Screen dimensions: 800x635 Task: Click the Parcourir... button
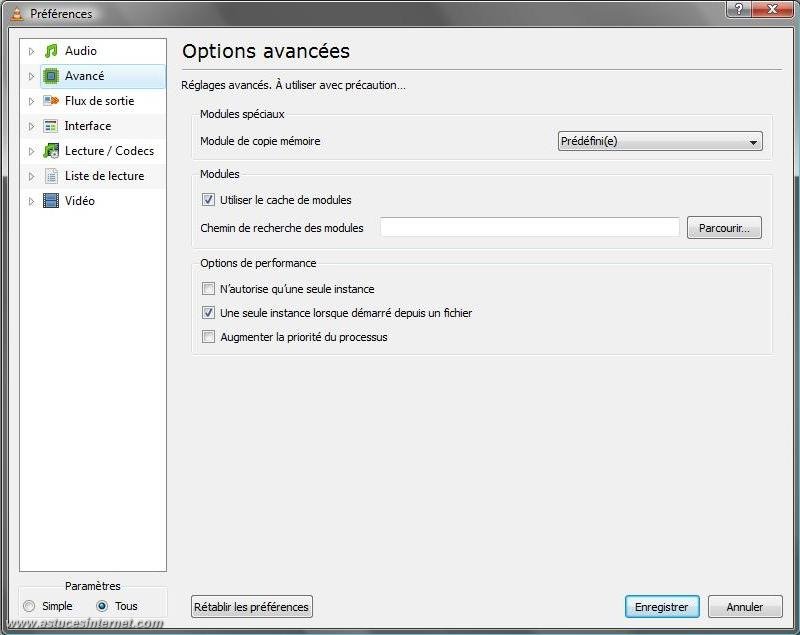coord(724,227)
